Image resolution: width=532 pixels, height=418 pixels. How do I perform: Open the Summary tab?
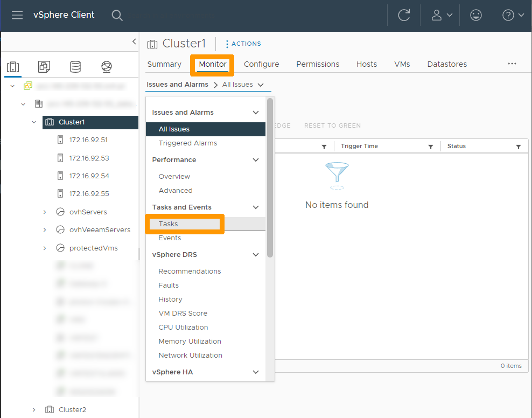click(164, 64)
